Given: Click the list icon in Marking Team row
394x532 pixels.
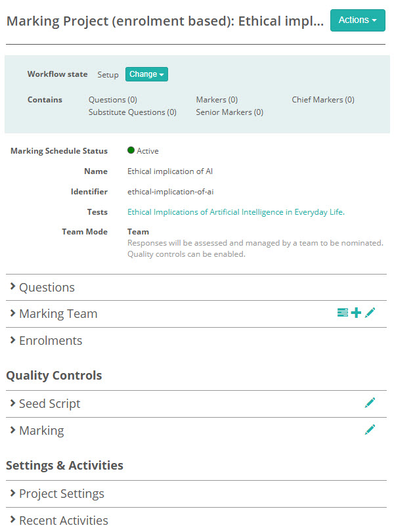Looking at the screenshot, I should 342,313.
